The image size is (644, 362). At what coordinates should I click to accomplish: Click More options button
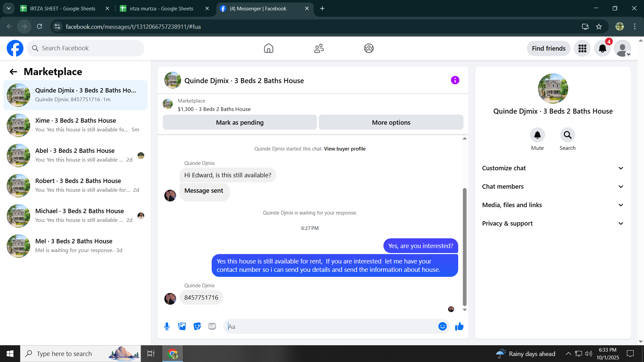[391, 122]
